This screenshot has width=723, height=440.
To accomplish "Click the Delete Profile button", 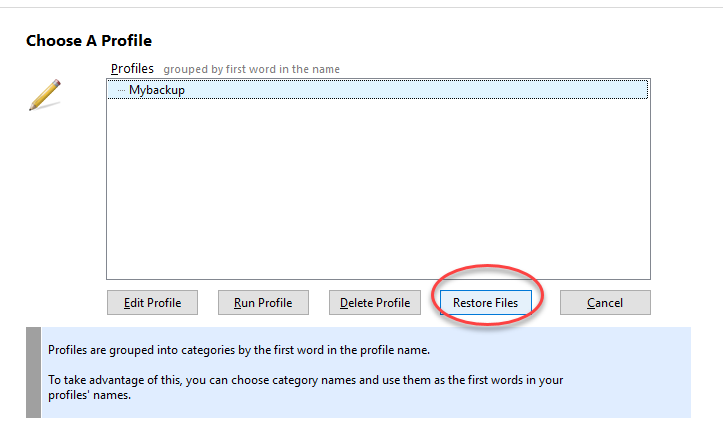I will (375, 303).
